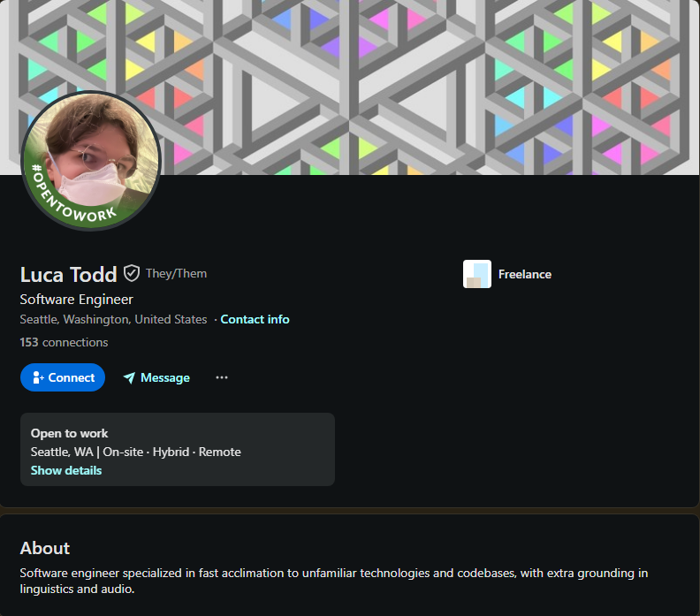Viewport: 700px width, 616px height.
Task: Click the About section heading
Action: click(45, 548)
